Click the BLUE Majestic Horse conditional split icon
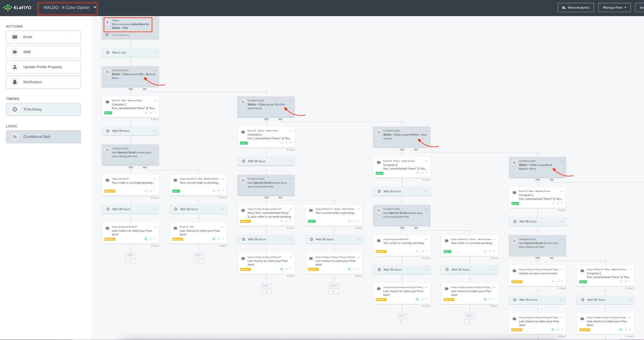Image resolution: width=644 pixels, height=340 pixels. 514,162
